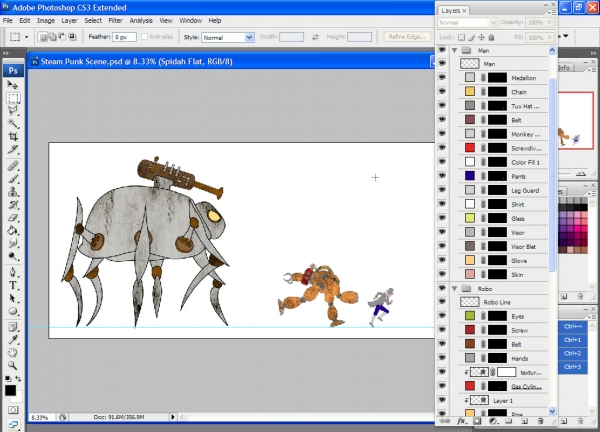This screenshot has height=432, width=600.
Task: Open the Filter menu
Action: coord(116,21)
